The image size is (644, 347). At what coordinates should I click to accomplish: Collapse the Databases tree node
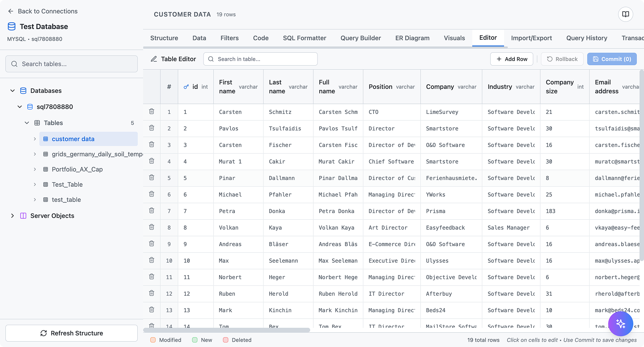click(x=13, y=90)
